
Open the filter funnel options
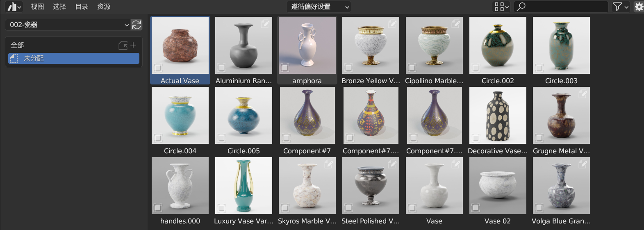pos(617,7)
